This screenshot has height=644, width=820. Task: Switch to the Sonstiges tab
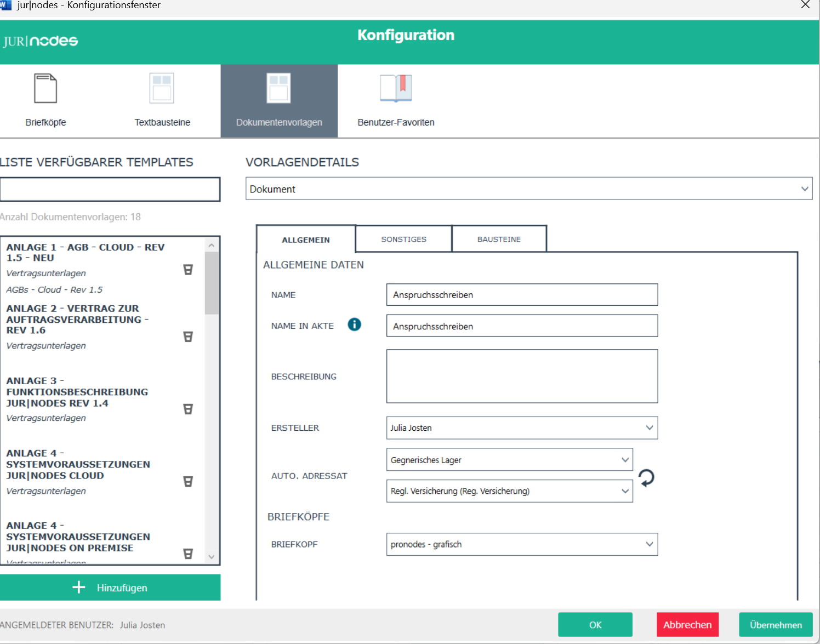[404, 240]
